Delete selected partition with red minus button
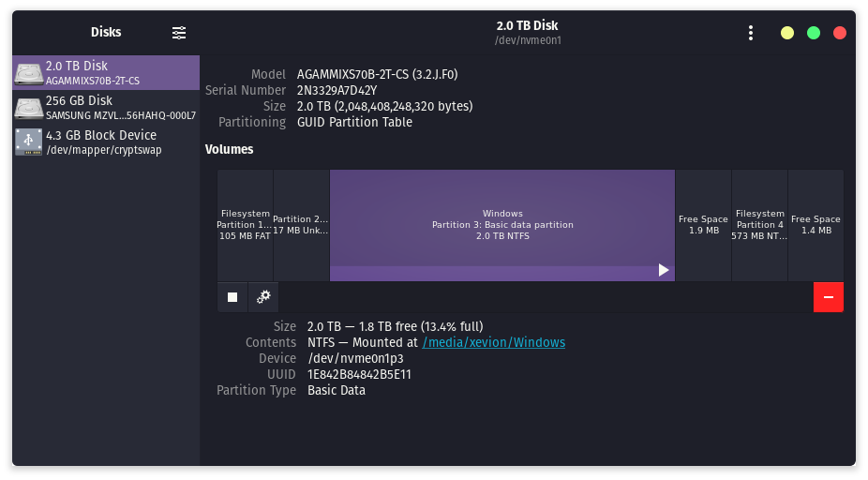This screenshot has height=480, width=868. tap(828, 297)
